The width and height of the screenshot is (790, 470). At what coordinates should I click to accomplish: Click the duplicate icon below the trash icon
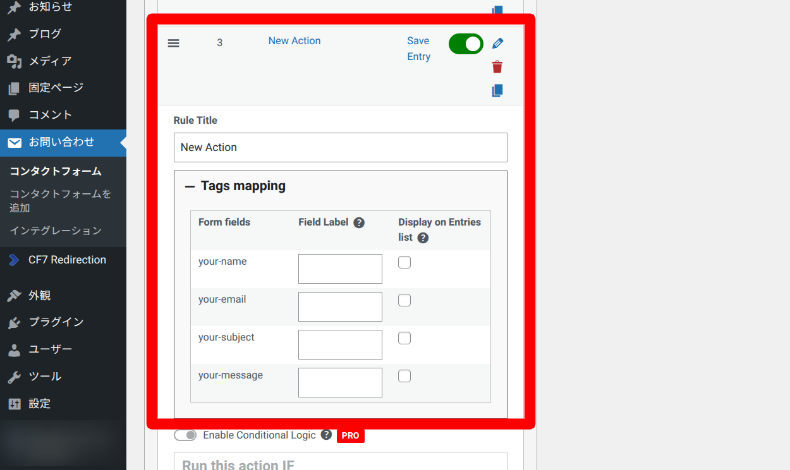[497, 91]
